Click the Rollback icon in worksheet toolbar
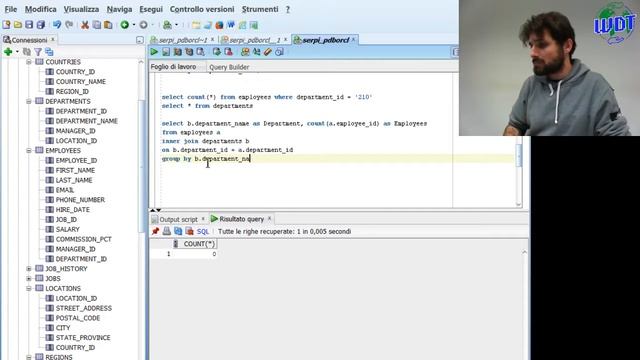Viewport: 640px width, 360px height. coord(228,52)
